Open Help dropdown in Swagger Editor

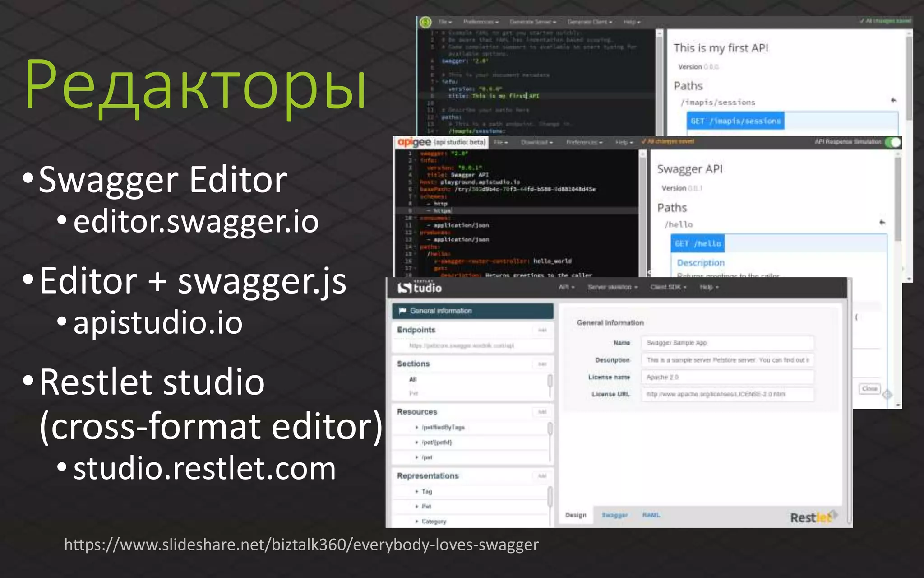(632, 22)
